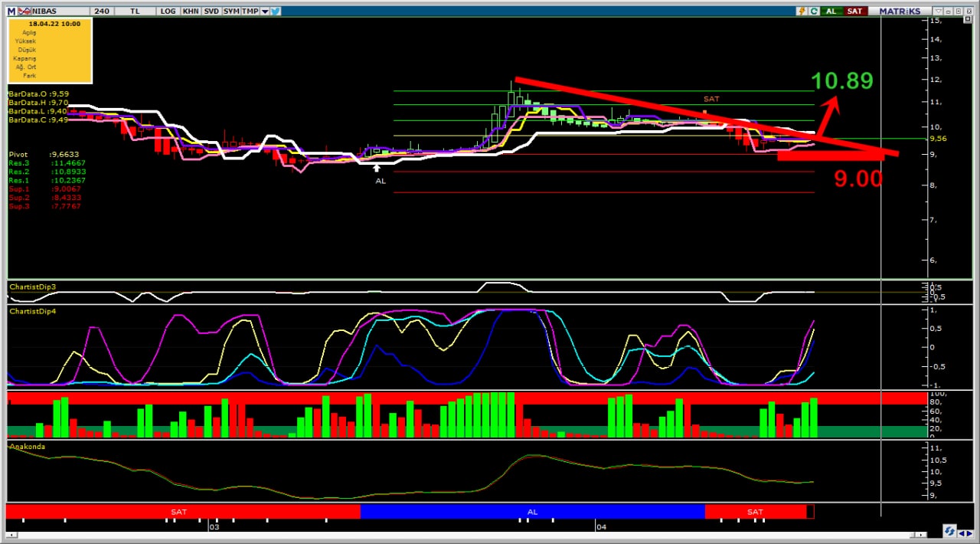
Task: Select the SYM toolbar item
Action: pyautogui.click(x=230, y=11)
